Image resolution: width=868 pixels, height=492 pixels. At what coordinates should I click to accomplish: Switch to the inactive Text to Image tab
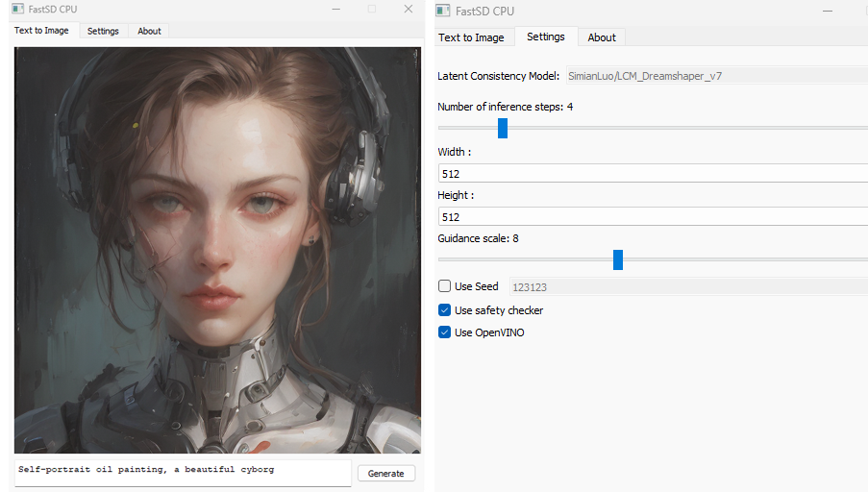coord(471,37)
